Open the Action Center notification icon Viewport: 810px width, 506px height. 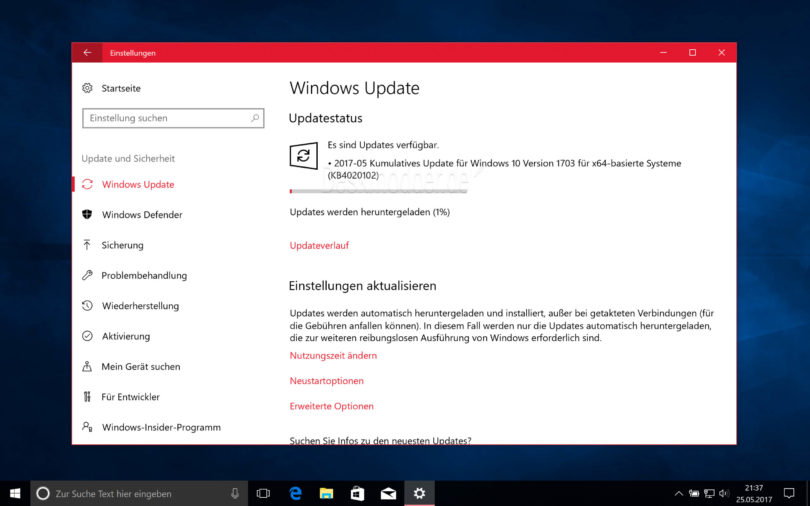(789, 494)
